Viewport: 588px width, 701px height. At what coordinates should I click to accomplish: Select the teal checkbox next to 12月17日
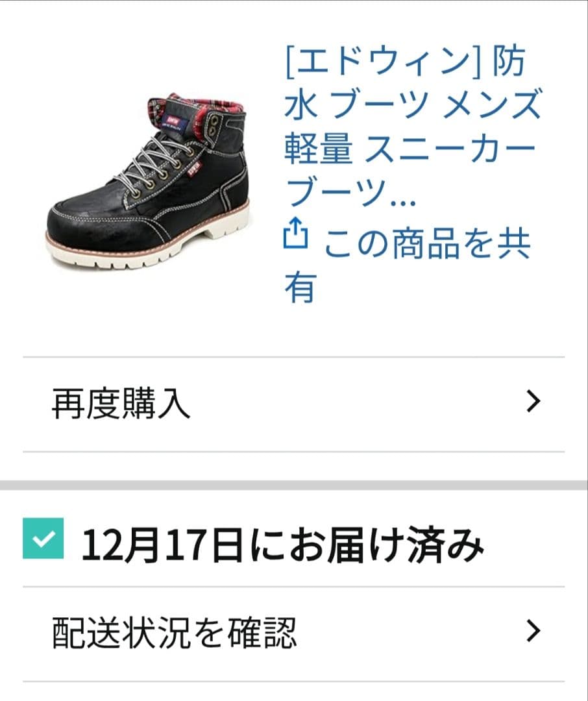[43, 538]
